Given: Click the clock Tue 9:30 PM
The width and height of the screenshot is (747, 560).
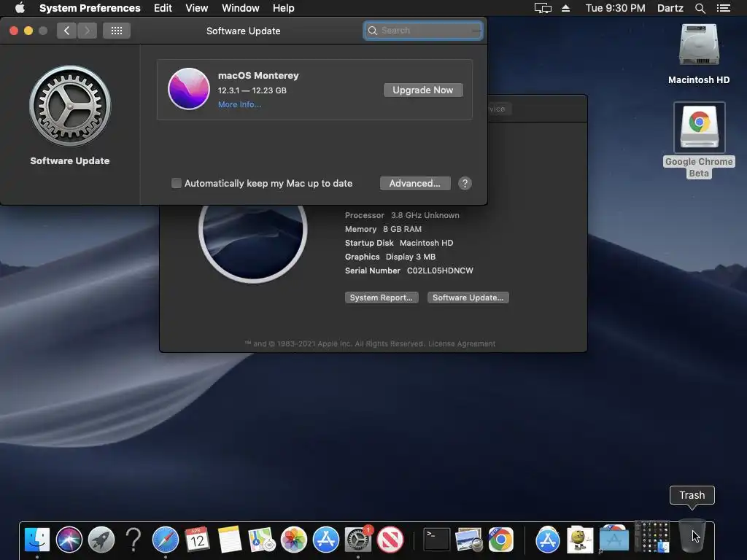Looking at the screenshot, I should [615, 8].
